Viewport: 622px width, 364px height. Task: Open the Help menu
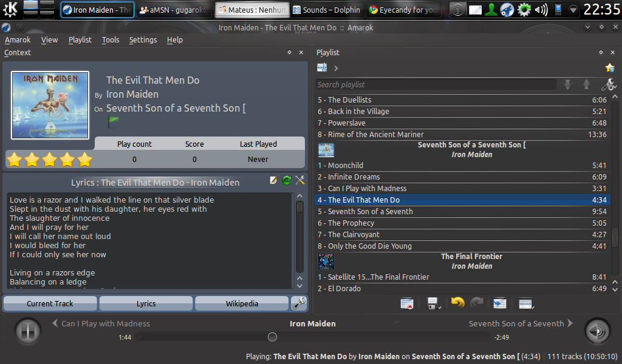(x=174, y=39)
